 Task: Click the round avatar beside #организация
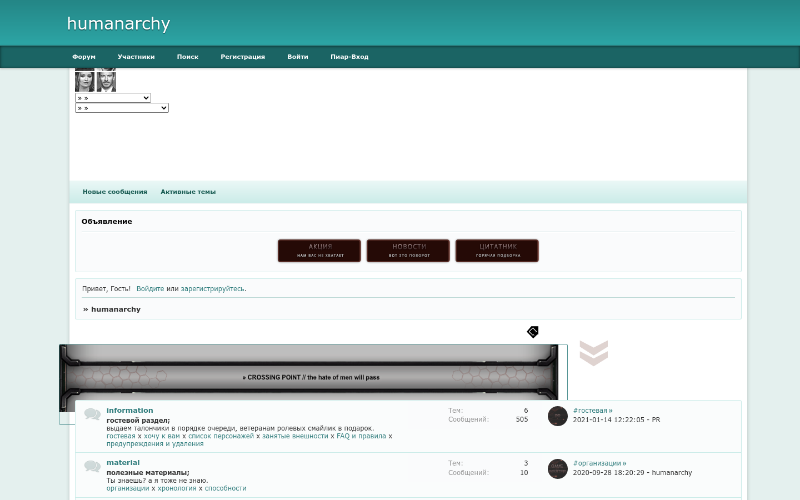558,468
